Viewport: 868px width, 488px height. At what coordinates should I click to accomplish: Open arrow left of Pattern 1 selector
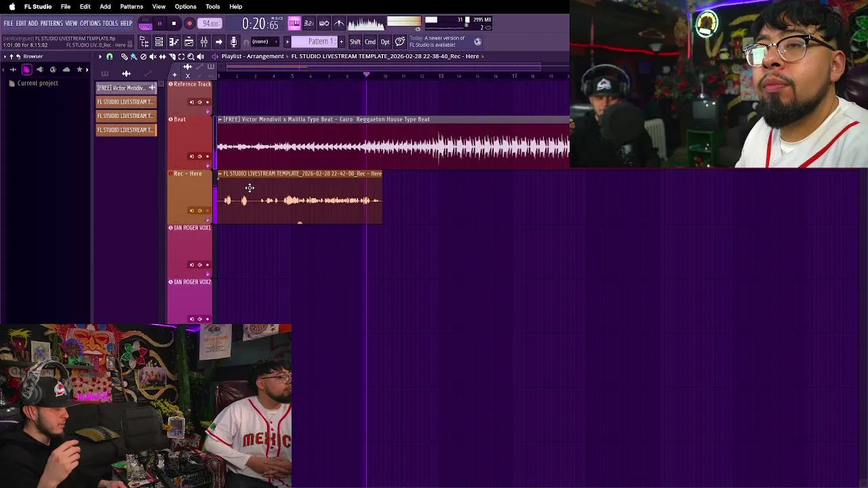pyautogui.click(x=287, y=42)
